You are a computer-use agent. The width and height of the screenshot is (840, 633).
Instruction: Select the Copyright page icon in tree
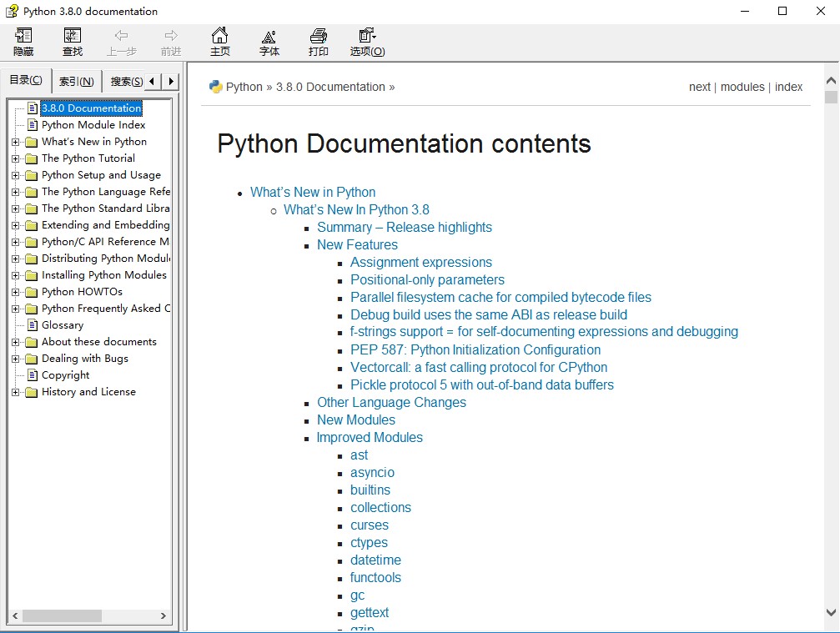33,374
